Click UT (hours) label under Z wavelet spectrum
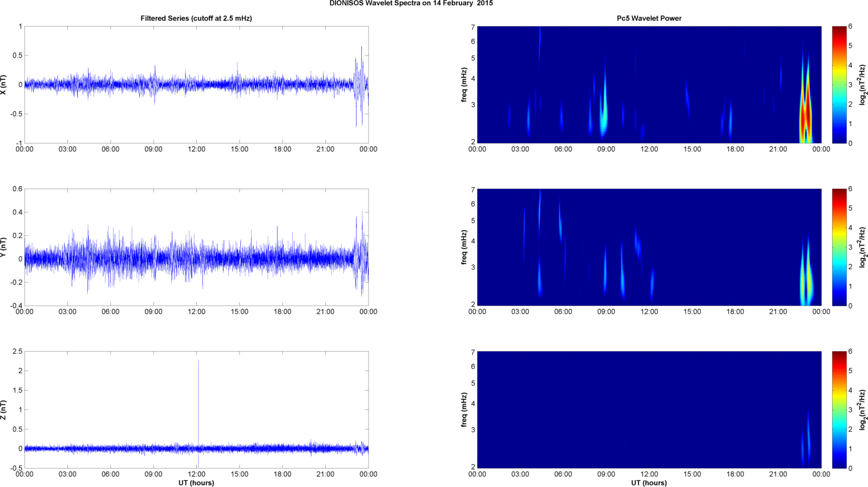868x487 pixels. (649, 482)
